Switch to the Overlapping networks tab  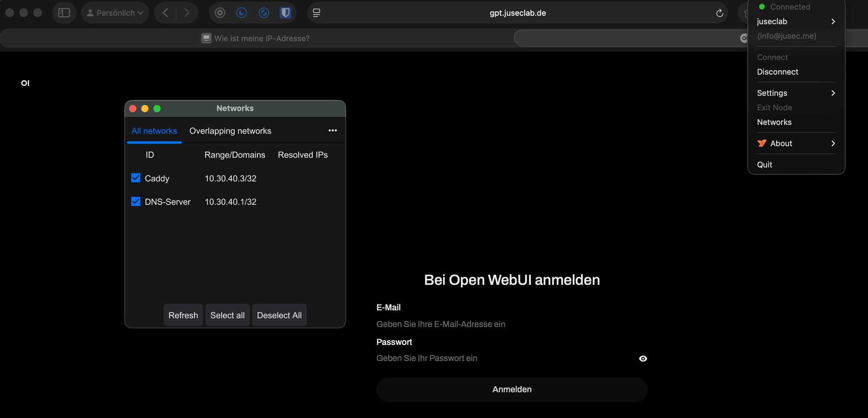coord(230,131)
